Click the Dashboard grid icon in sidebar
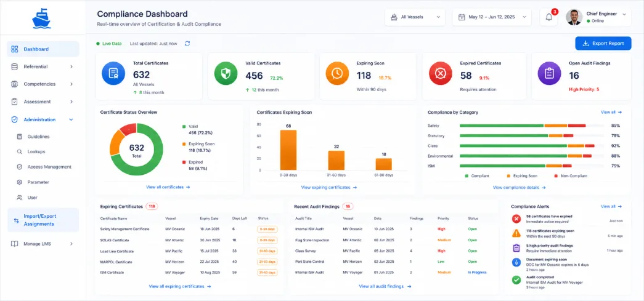Viewport: 644px width, 301px height. tap(15, 49)
